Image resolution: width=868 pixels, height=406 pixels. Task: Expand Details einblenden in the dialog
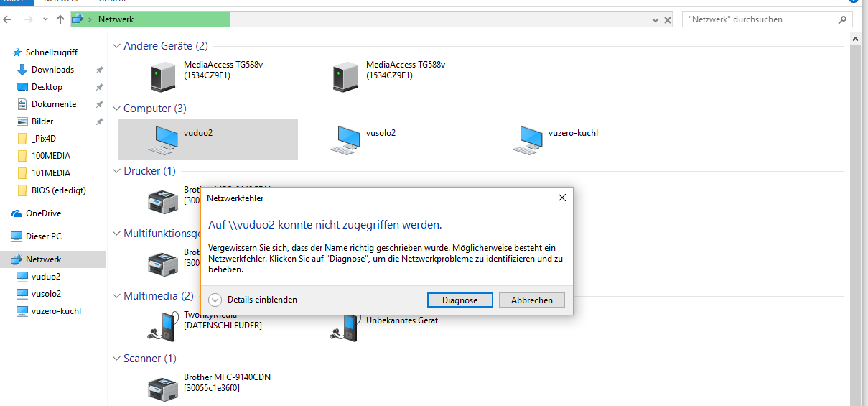click(x=253, y=300)
